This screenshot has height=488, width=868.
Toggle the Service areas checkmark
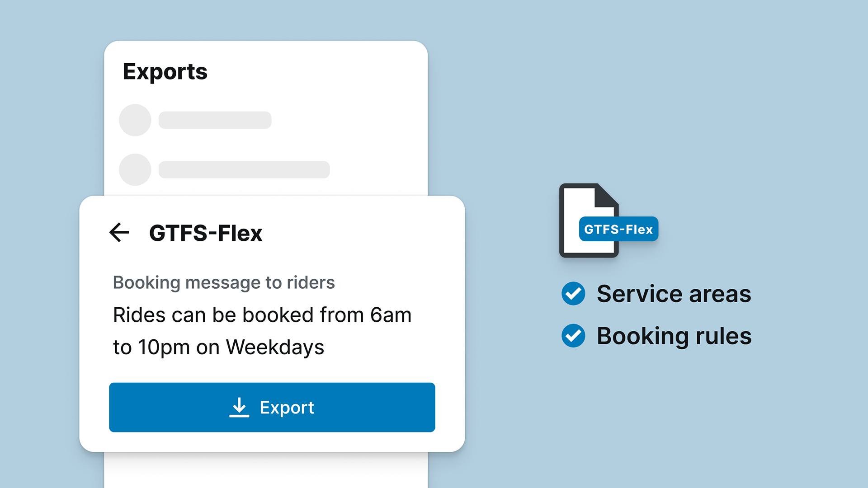(573, 294)
